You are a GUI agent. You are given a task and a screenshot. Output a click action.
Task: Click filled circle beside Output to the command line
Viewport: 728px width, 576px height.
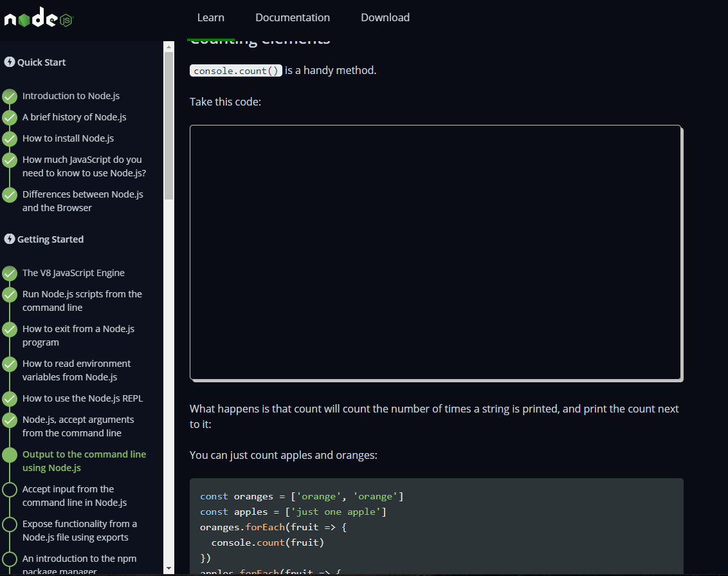(10, 455)
